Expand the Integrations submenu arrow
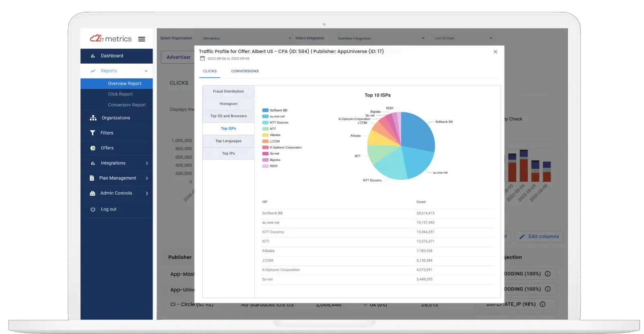The image size is (644, 334). coord(147,163)
